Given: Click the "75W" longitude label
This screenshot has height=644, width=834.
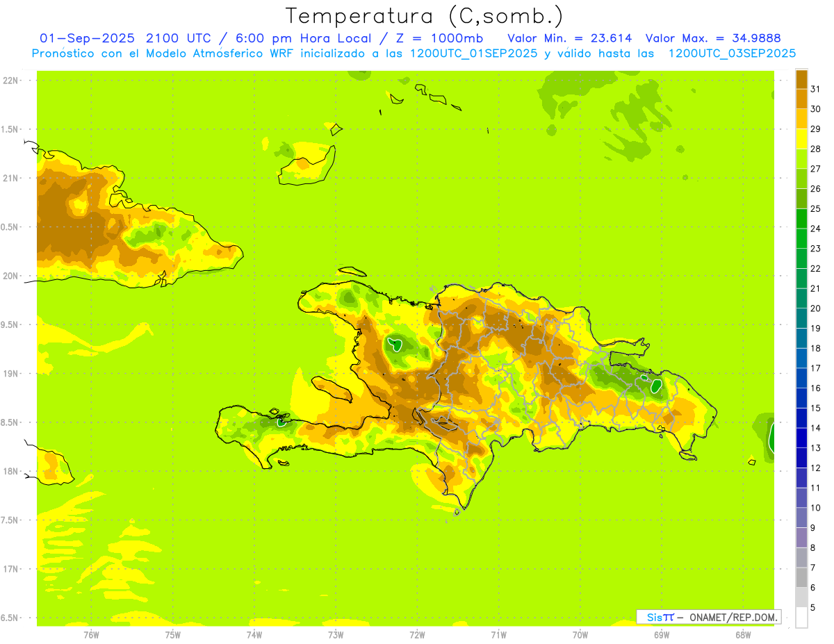Looking at the screenshot, I should point(173,634).
